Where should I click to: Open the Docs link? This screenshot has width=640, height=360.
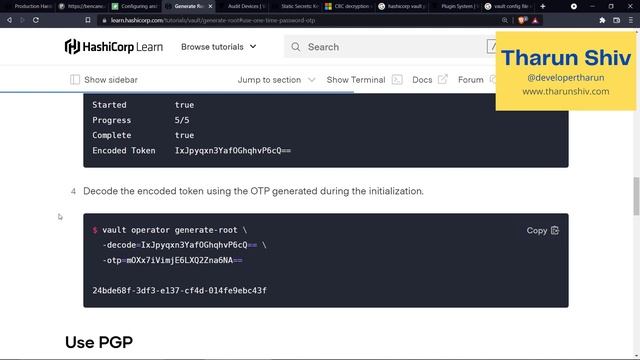[422, 80]
